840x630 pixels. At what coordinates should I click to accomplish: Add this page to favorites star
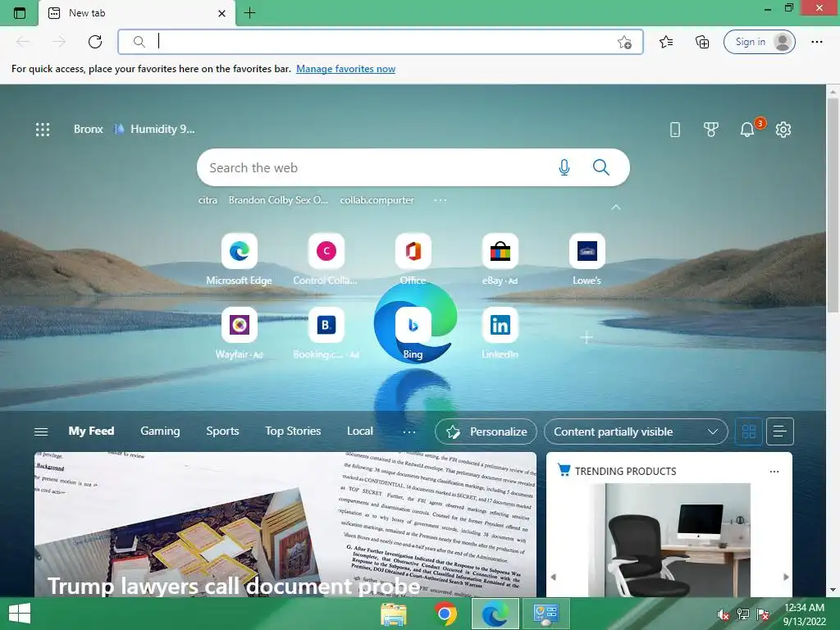[x=624, y=42]
